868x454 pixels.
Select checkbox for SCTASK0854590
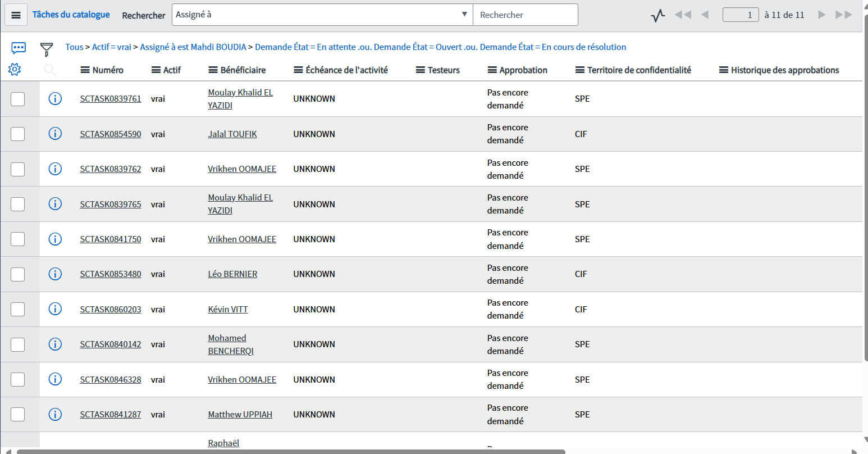pos(18,134)
